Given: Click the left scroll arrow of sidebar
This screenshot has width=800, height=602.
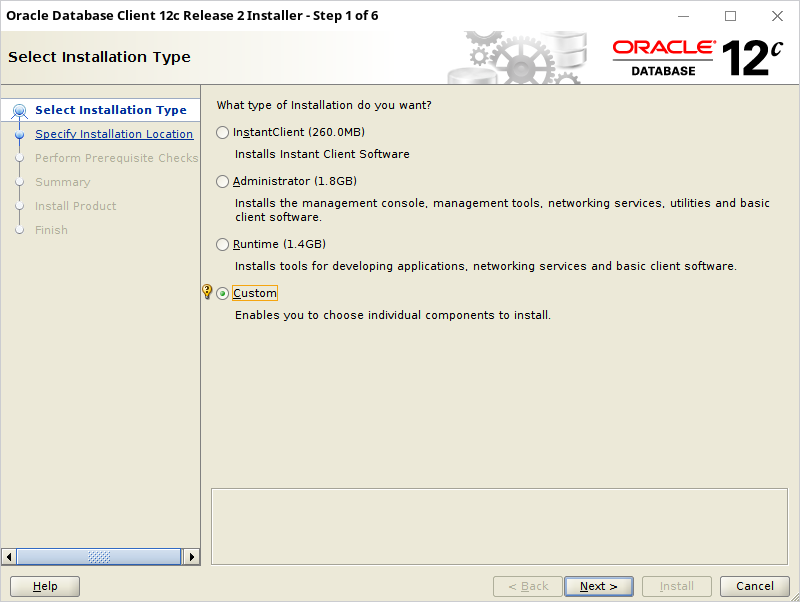Looking at the screenshot, I should click(9, 557).
